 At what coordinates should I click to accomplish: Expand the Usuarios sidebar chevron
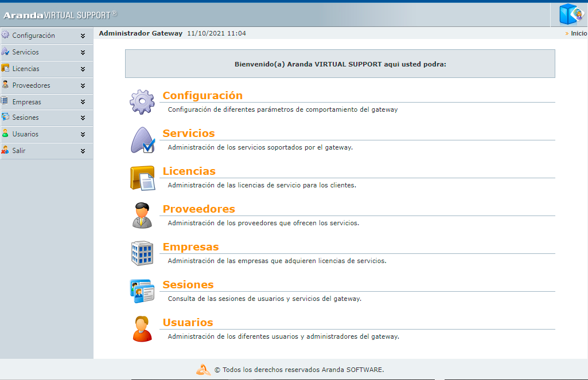[x=83, y=134]
